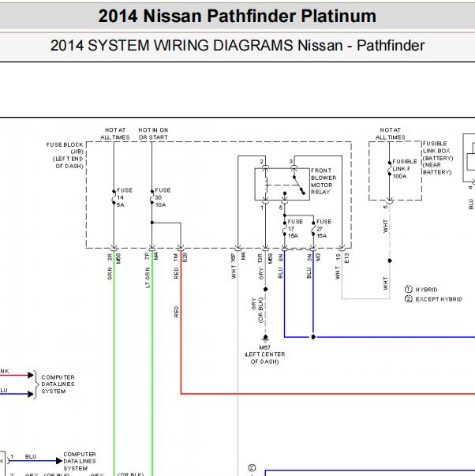Click the Fuse 27 fuse symbol
Image resolution: width=475 pixels, height=476 pixels.
[313, 229]
